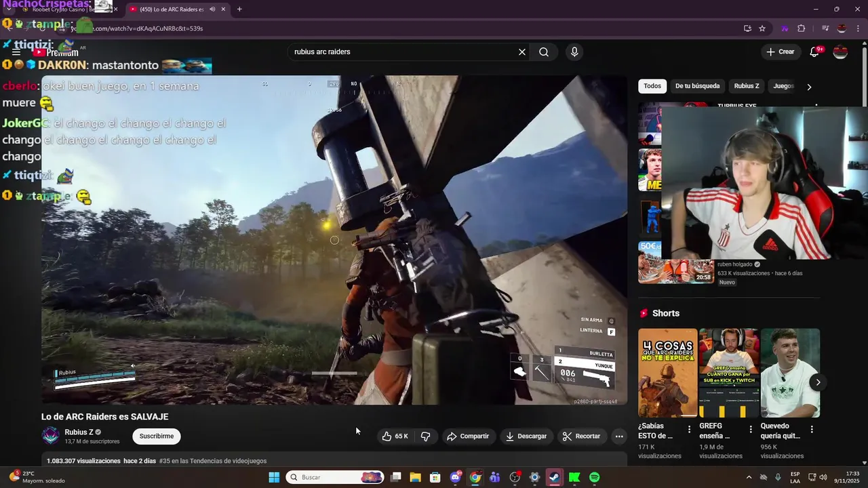
Task: Focus the Windows taskbar Buscar search box
Action: point(335,477)
